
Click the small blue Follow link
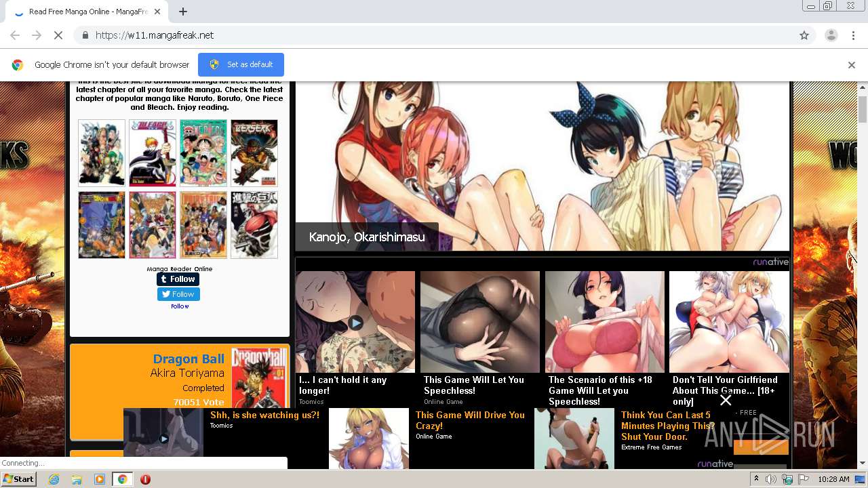point(180,306)
